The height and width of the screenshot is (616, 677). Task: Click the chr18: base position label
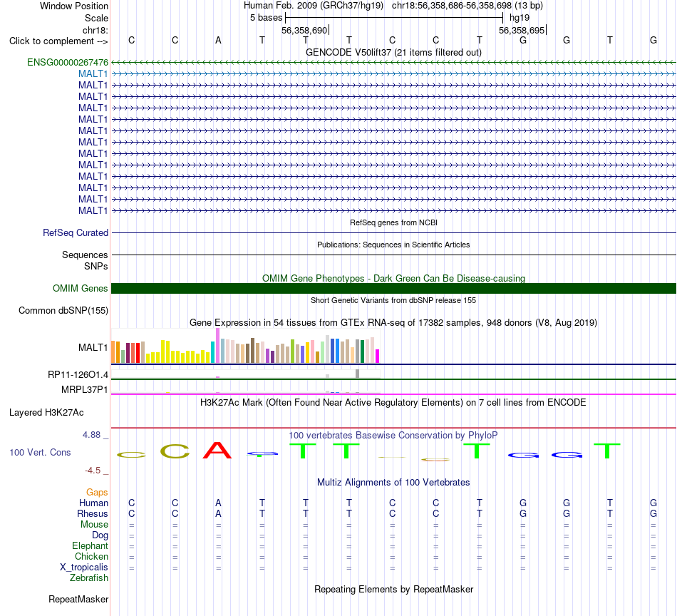(95, 30)
